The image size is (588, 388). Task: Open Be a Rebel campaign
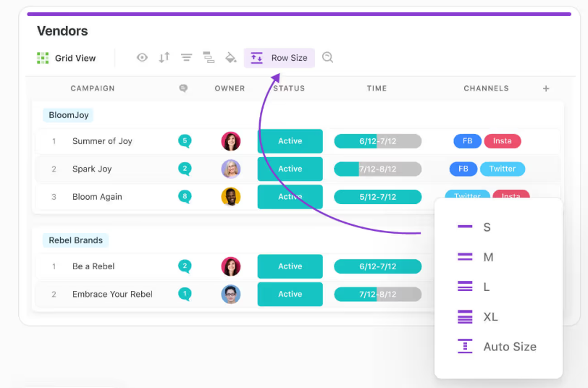tap(93, 266)
